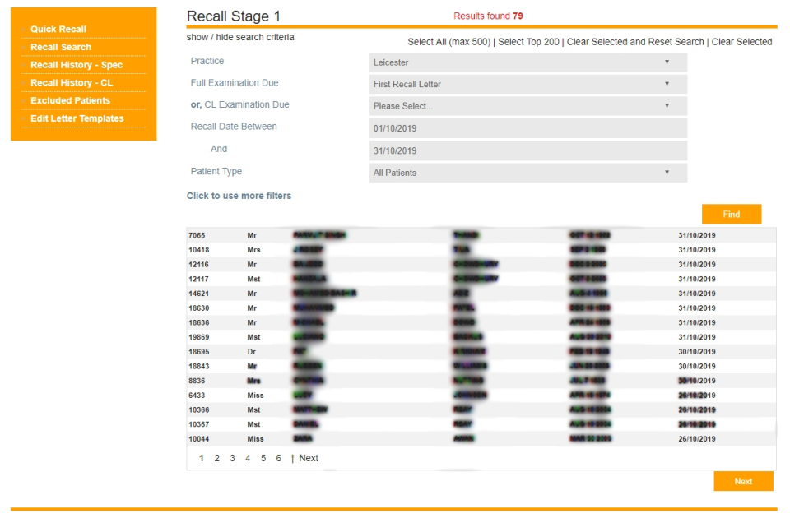This screenshot has height=532, width=790.
Task: Select patient row with ID 10367
Action: point(481,425)
